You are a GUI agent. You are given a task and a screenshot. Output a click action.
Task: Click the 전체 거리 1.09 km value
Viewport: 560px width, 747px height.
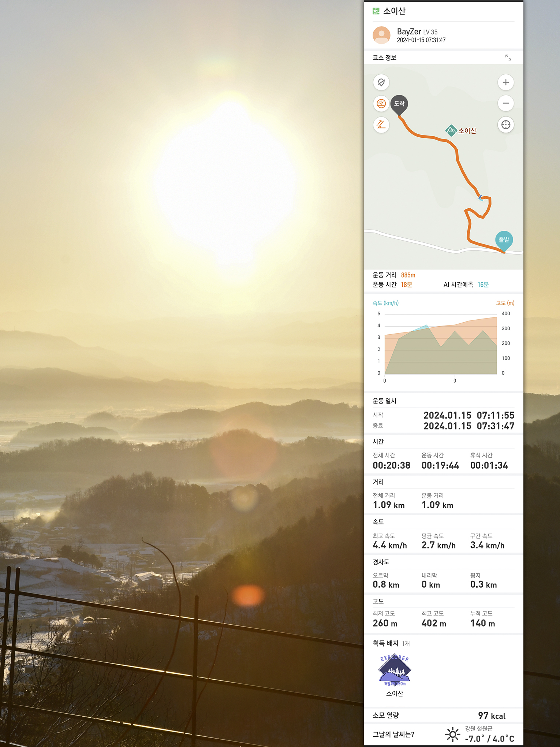point(389,505)
